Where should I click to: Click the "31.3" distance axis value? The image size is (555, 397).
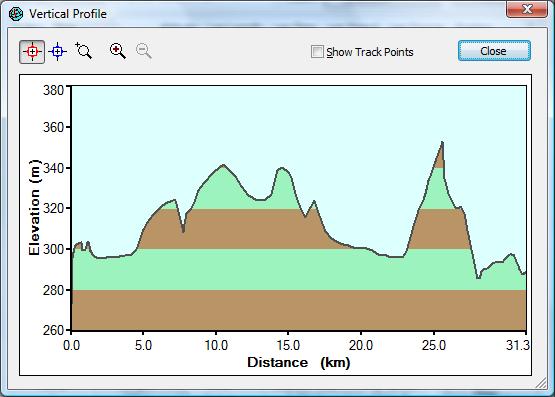tap(517, 345)
